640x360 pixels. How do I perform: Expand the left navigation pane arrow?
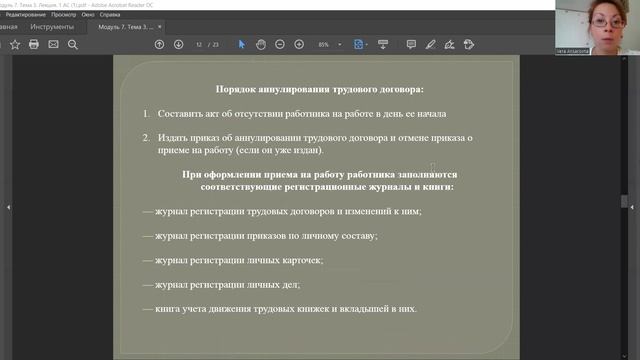[x=8, y=207]
